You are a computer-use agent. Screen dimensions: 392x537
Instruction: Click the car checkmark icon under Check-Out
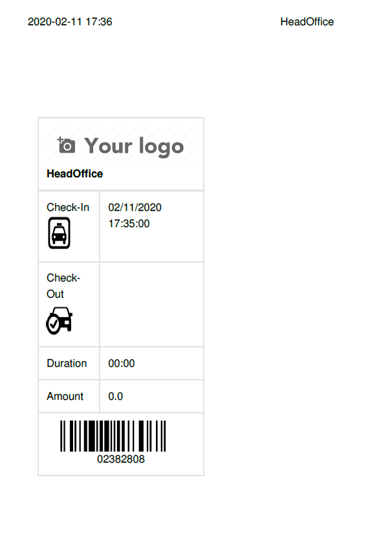(59, 320)
